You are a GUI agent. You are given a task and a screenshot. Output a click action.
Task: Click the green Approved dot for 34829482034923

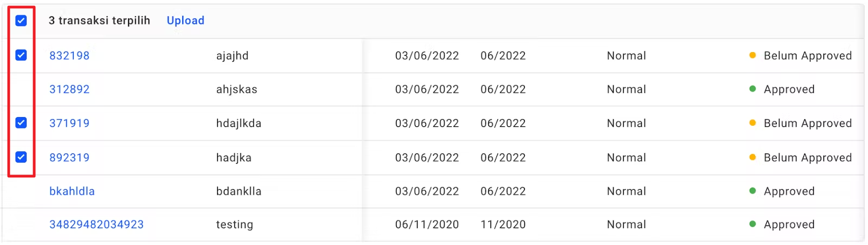752,224
